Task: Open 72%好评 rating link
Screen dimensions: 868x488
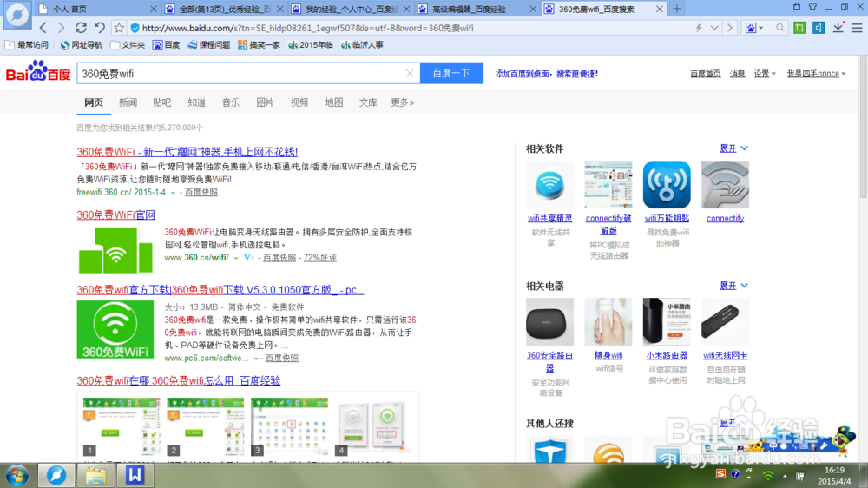Action: pyautogui.click(x=320, y=258)
